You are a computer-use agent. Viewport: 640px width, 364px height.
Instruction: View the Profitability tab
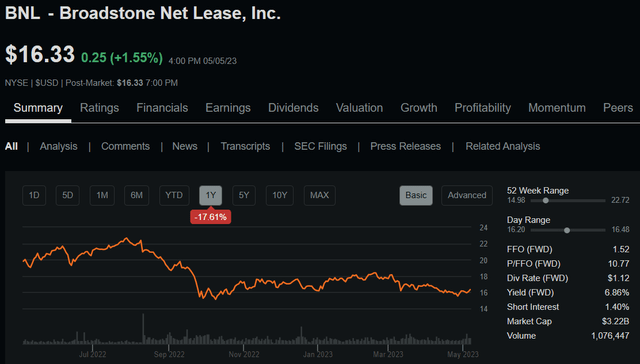click(482, 108)
